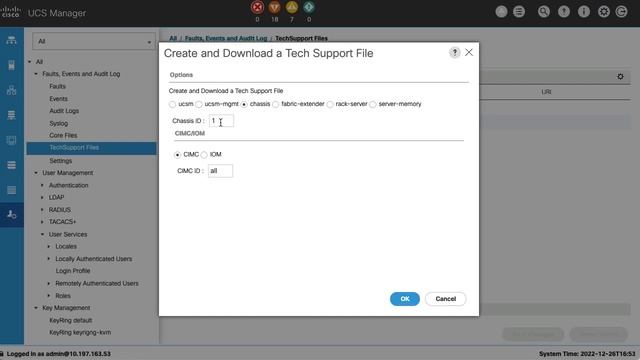Click the list icon in top bar
This screenshot has height=360, width=640.
tap(519, 11)
